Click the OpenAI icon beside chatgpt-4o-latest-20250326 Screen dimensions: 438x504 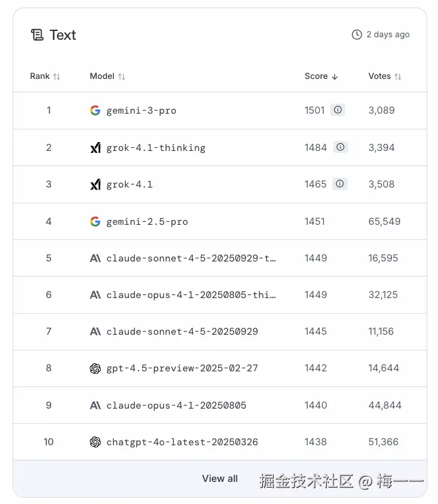[x=95, y=442]
